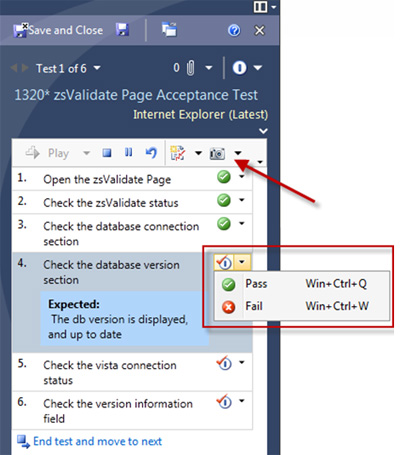Expand test details chevron below Internet Explorer
This screenshot has width=400, height=455.
coord(263,131)
